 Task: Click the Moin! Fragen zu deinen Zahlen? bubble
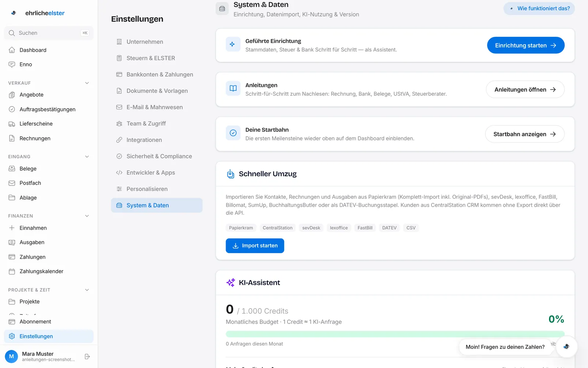[505, 347]
